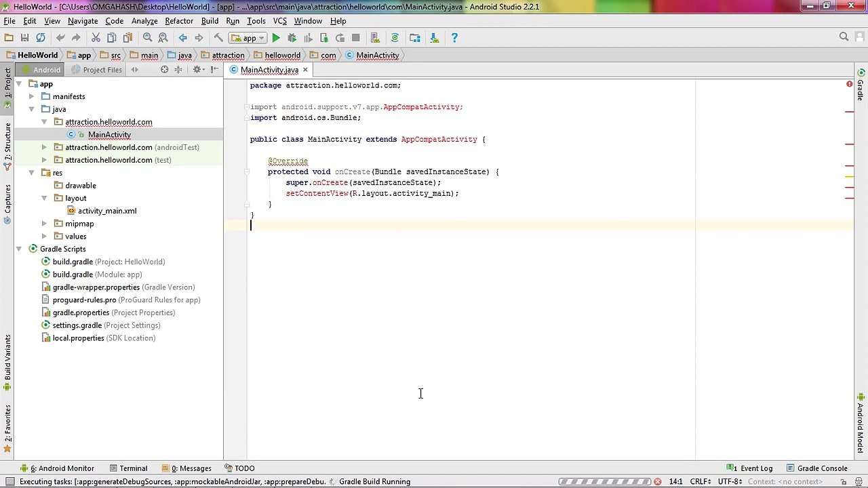Open the SDK Manager download icon
This screenshot has height=488, width=868.
click(434, 38)
